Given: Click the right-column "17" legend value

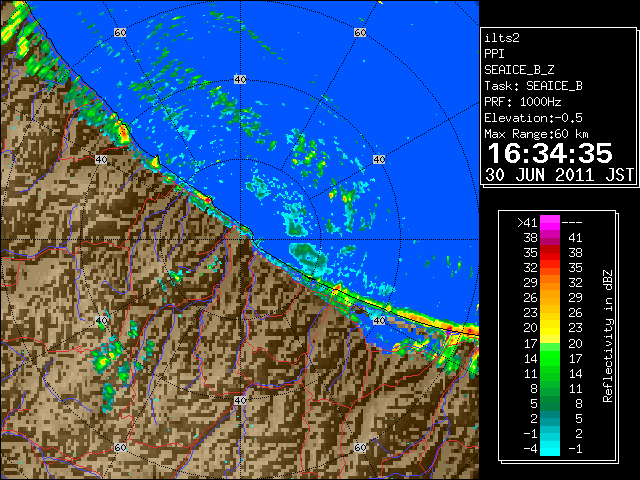Looking at the screenshot, I should tap(575, 358).
